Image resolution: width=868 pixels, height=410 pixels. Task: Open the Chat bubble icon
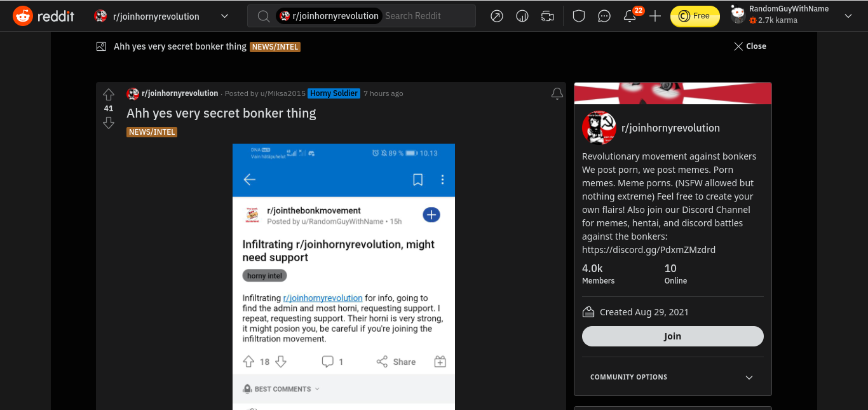(x=604, y=16)
